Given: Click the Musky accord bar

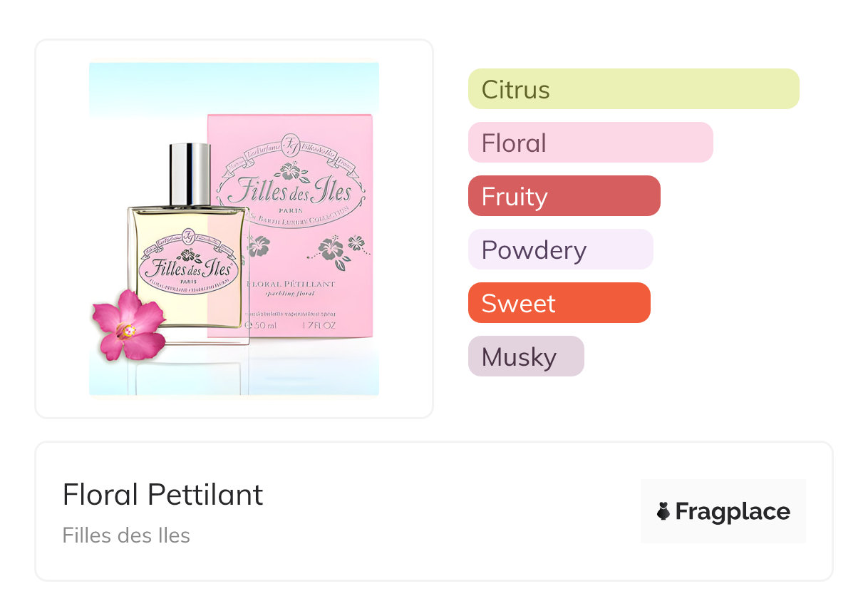Looking at the screenshot, I should [x=526, y=356].
